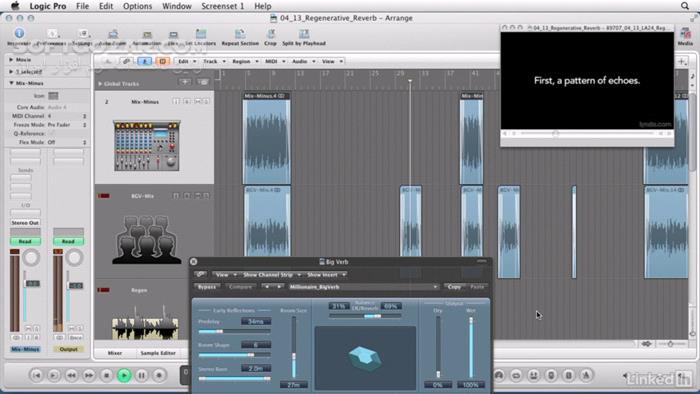Open Show Channel Strip dropdown in Big Verb

point(271,274)
